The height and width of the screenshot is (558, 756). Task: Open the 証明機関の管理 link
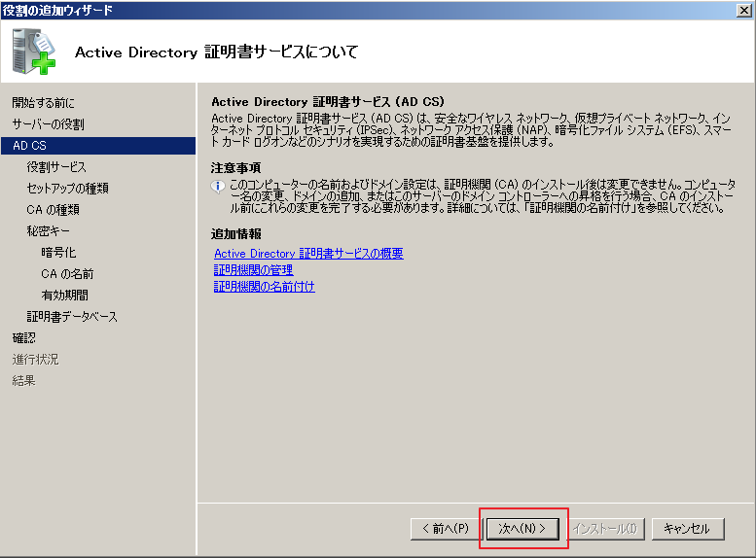coord(254,270)
